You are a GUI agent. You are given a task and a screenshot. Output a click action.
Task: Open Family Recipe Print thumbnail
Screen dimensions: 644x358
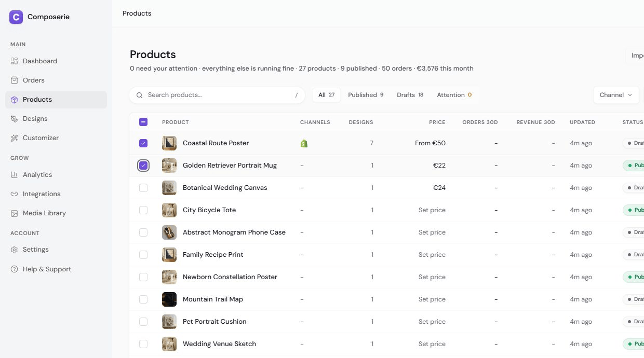coord(169,255)
